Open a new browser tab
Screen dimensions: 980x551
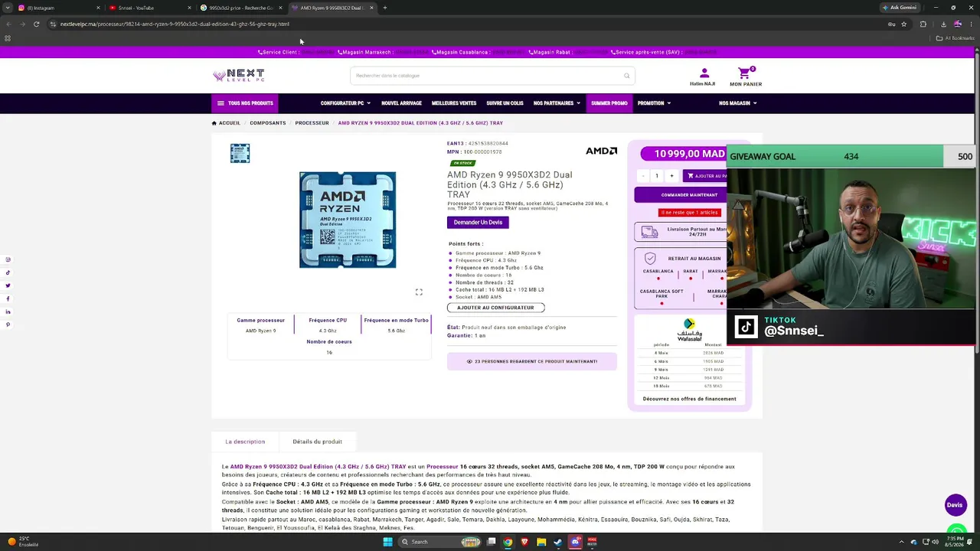384,8
